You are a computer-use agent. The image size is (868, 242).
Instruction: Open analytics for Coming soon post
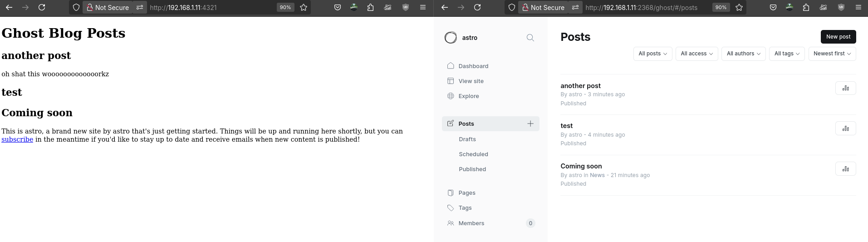coord(845,169)
